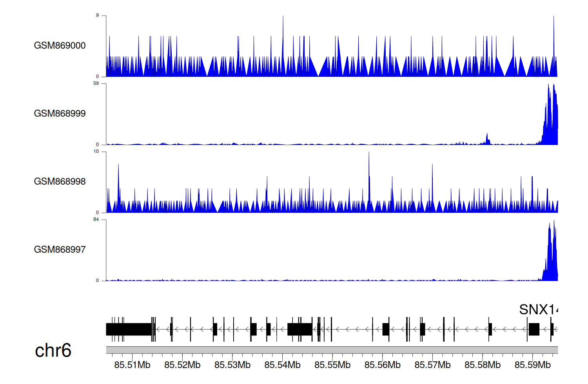588x384 pixels.
Task: Select the large leftmost SNX14 exon block
Action: [129, 329]
